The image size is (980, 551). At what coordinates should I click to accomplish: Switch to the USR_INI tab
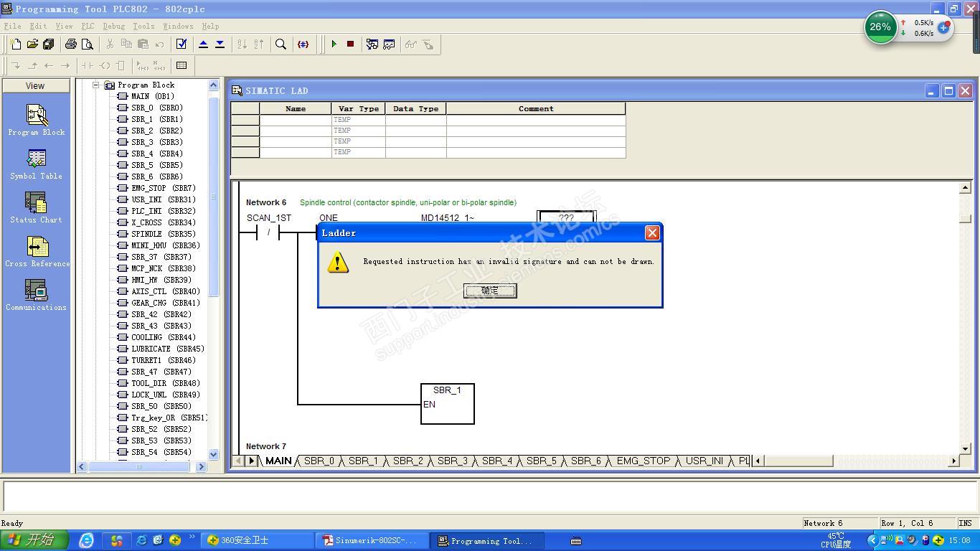click(x=705, y=461)
